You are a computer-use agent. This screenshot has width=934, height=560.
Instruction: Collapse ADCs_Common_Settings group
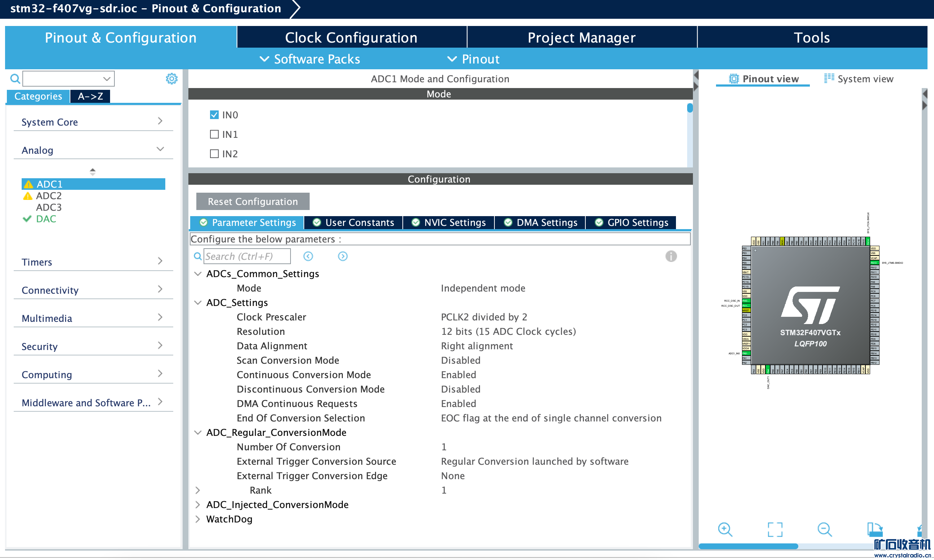click(x=198, y=274)
